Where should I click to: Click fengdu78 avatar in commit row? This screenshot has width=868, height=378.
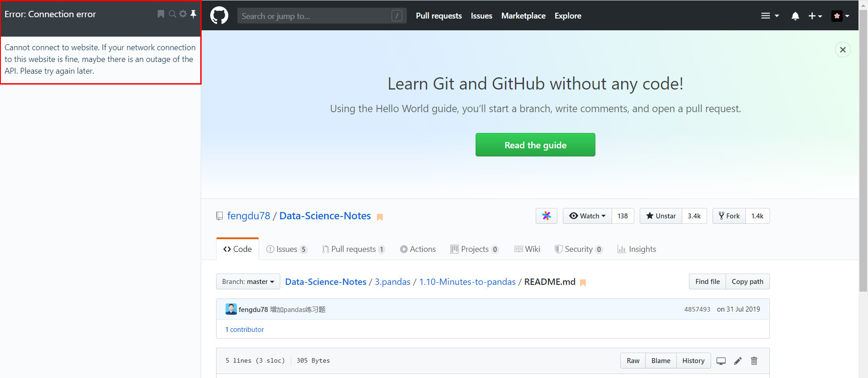[231, 309]
